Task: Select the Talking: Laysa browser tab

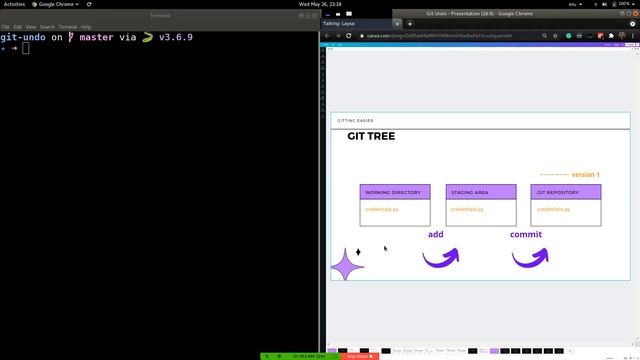Action: [357, 24]
